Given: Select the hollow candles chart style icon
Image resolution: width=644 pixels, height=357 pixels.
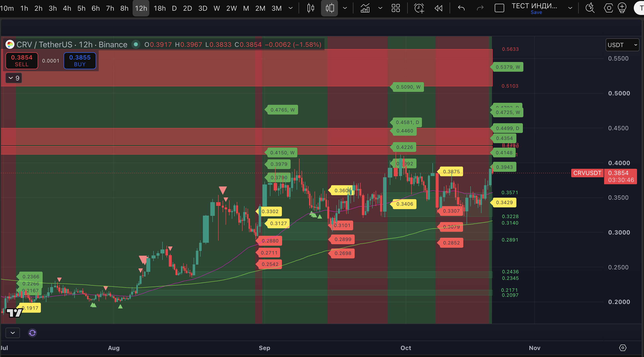Looking at the screenshot, I should (x=329, y=8).
